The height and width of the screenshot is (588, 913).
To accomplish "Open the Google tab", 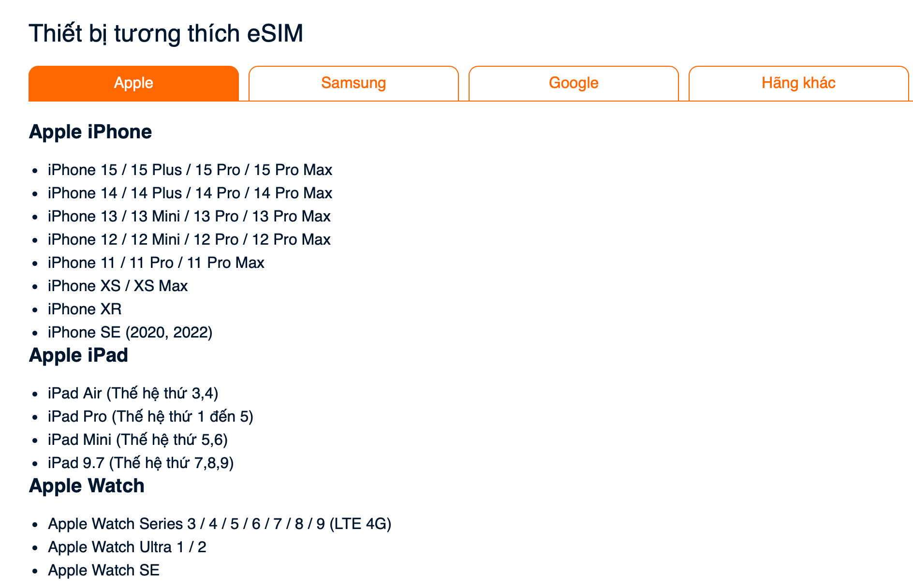I will click(574, 83).
